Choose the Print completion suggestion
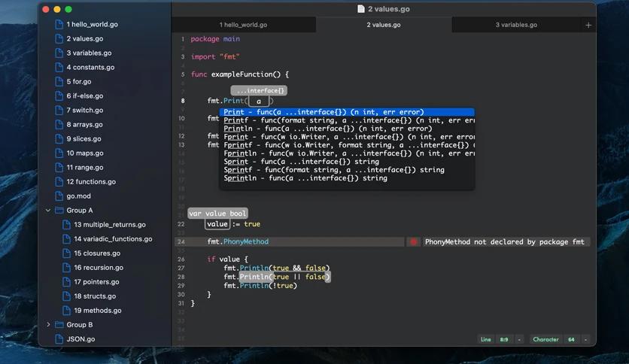The height and width of the screenshot is (364, 629). click(x=347, y=112)
